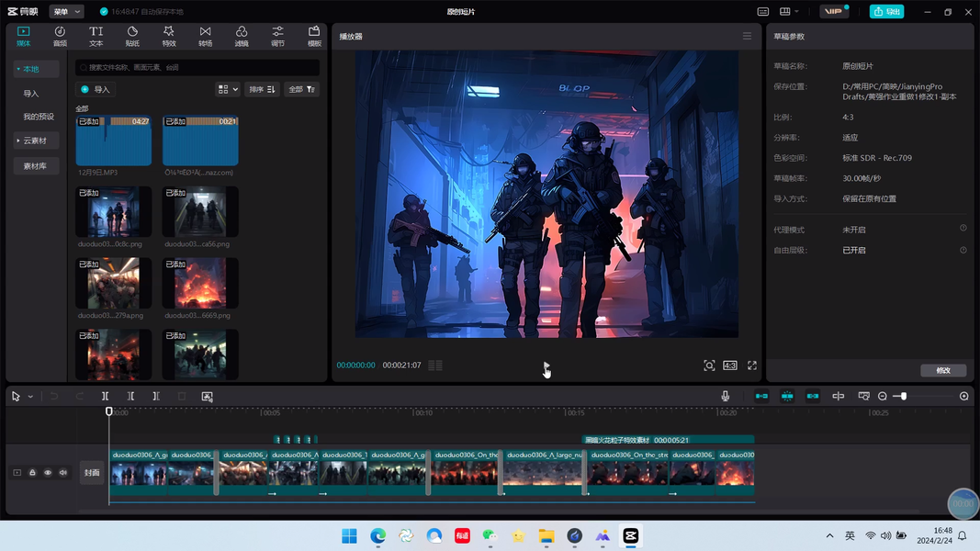Image resolution: width=980 pixels, height=551 pixels.
Task: Click the microphone voiceover record icon
Action: (x=725, y=396)
